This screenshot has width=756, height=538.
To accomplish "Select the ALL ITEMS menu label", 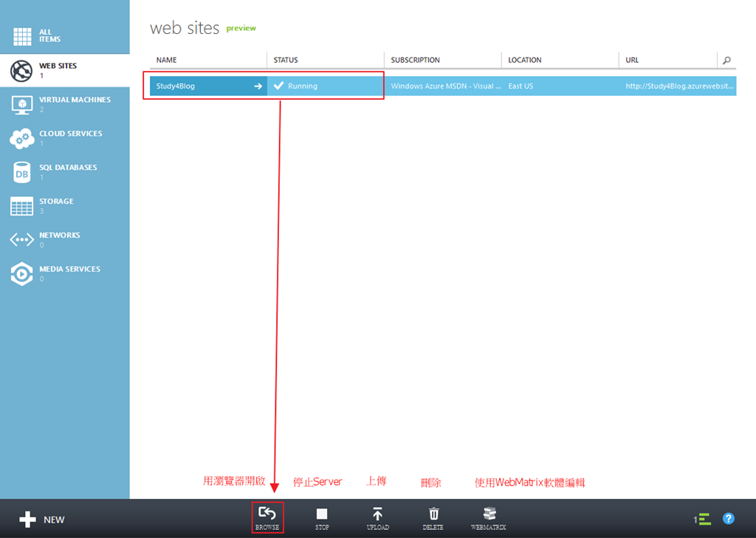I will click(49, 35).
